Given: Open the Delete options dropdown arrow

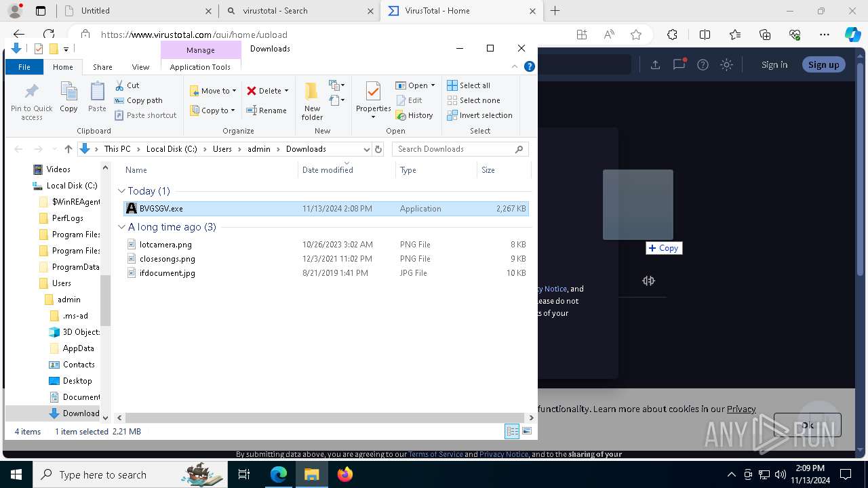Looking at the screenshot, I should click(286, 91).
